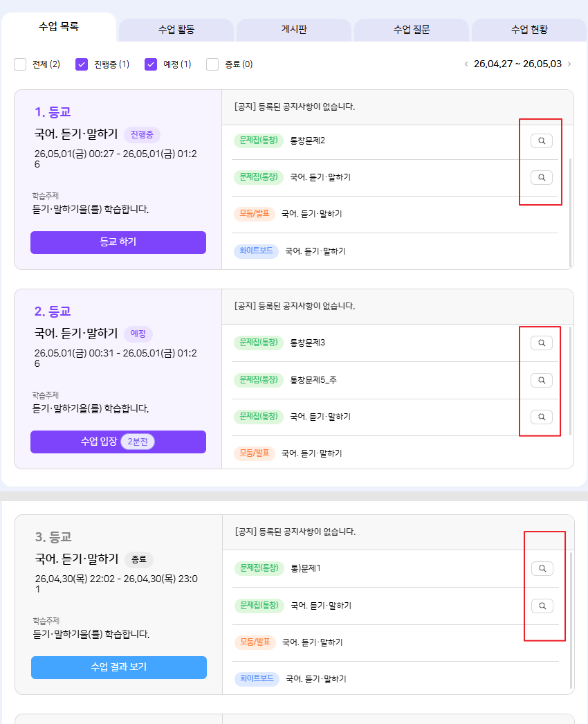Image resolution: width=588 pixels, height=724 pixels.
Task: Click the 등교 하기 button
Action: (118, 242)
